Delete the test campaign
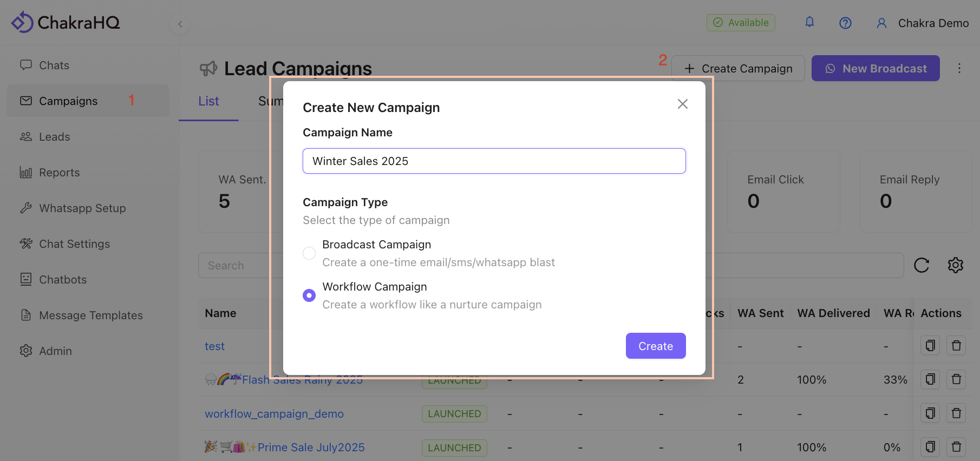The width and height of the screenshot is (980, 461). pyautogui.click(x=956, y=345)
